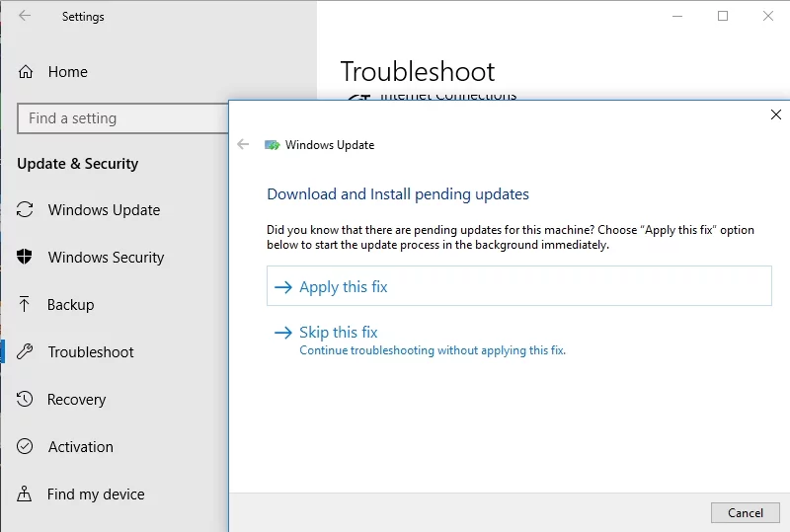Select the Activation checkmark circle icon
The height and width of the screenshot is (532, 790).
click(x=25, y=447)
